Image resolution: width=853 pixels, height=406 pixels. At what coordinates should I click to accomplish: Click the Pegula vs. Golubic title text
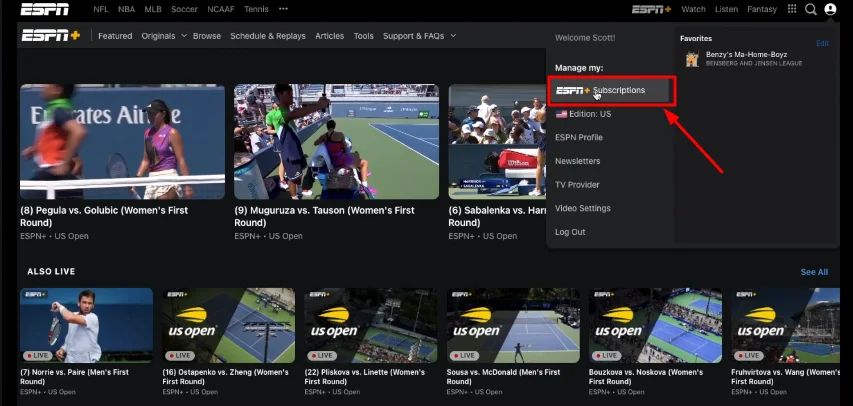click(x=104, y=217)
